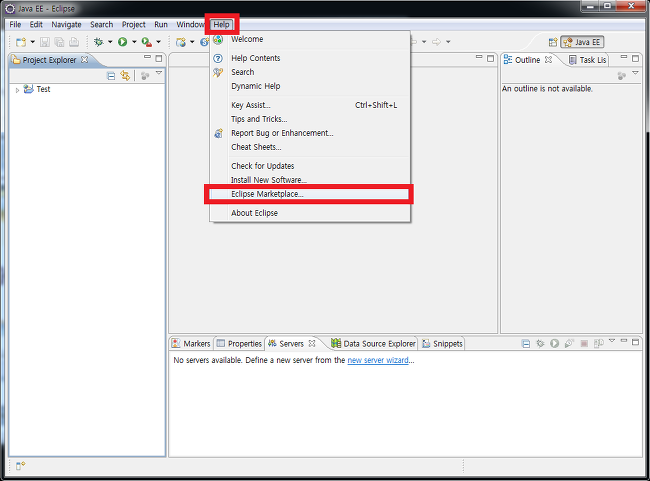Click the Help Contents question mark icon
Image resolution: width=650 pixels, height=481 pixels.
point(218,58)
